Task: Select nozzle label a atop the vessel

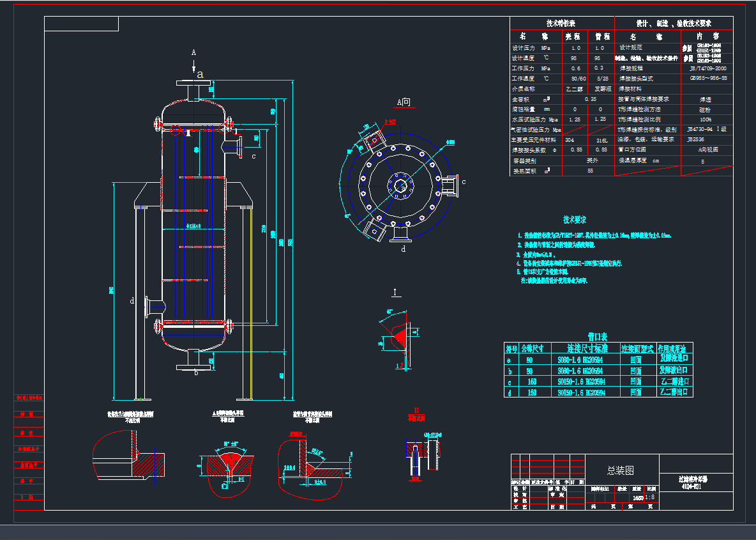Action: 200,74
